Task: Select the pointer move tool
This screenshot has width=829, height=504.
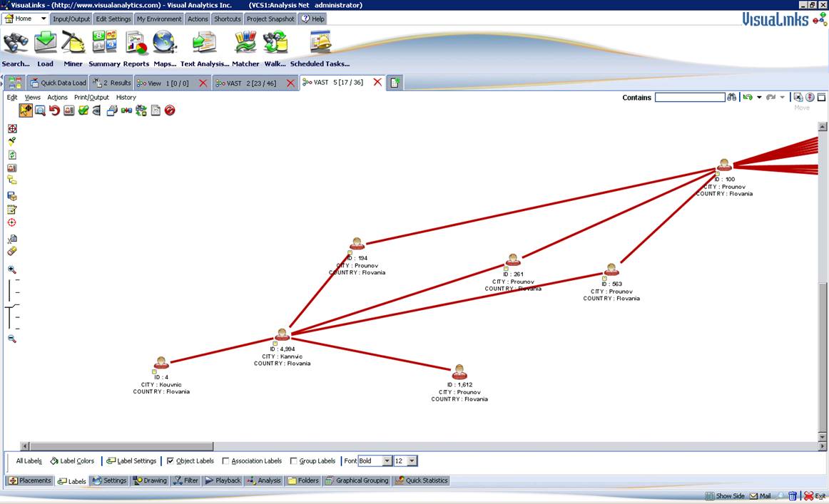Action: (26, 110)
